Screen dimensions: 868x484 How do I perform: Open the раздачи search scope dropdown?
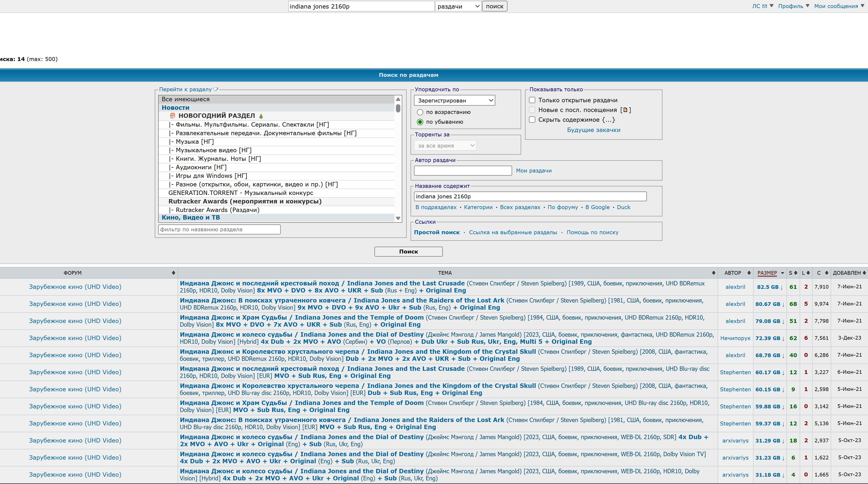click(458, 6)
